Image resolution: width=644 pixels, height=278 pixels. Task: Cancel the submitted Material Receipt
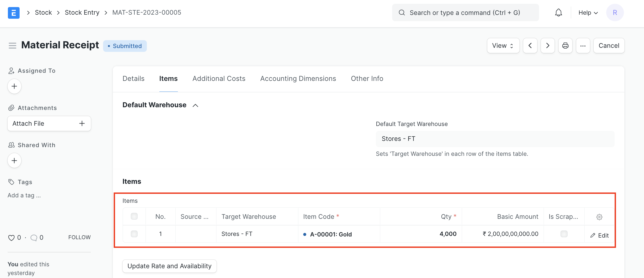(609, 46)
